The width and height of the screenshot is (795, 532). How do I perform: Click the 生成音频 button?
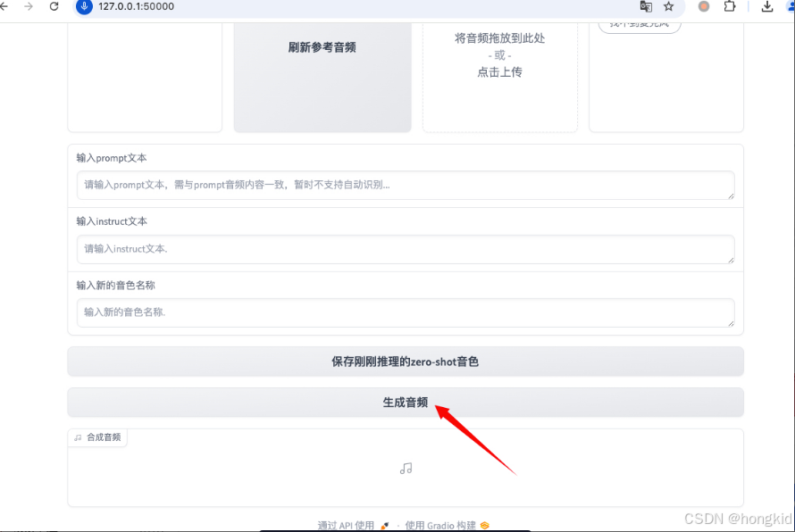tap(406, 403)
